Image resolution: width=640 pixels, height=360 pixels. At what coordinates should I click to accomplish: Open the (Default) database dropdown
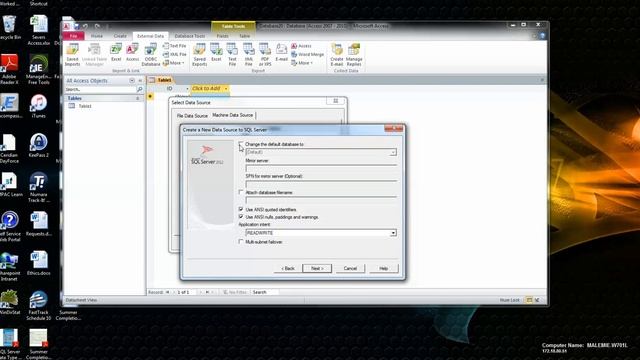click(x=393, y=152)
